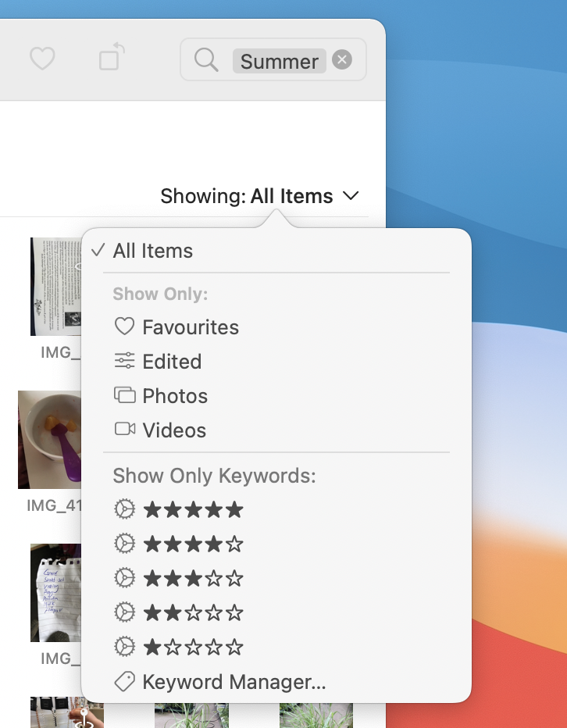The image size is (567, 728).
Task: Click the rotate icon in toolbar
Action: pyautogui.click(x=112, y=57)
